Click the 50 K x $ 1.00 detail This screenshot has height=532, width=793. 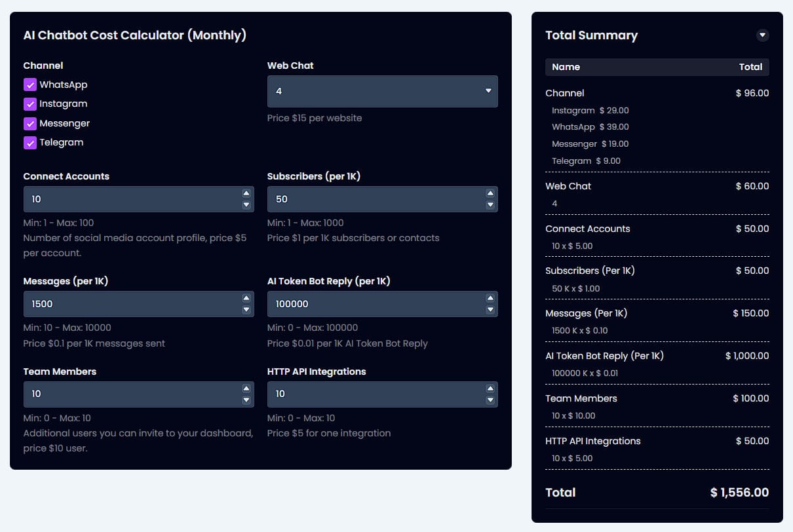575,289
